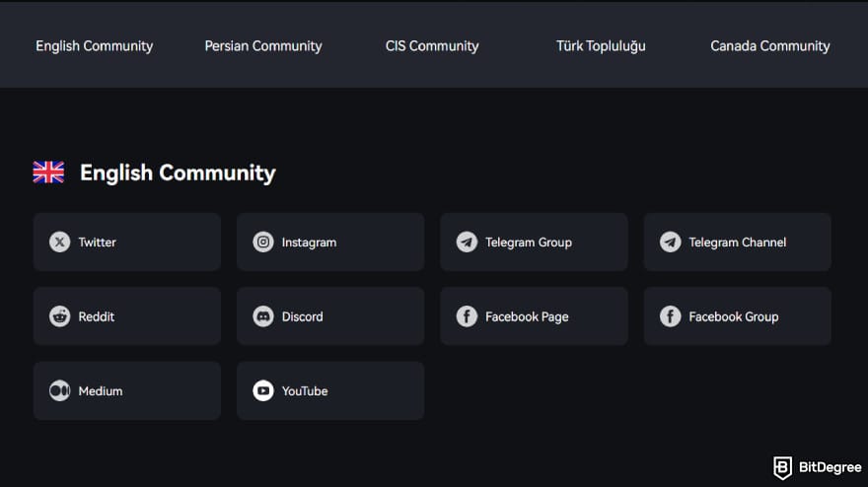This screenshot has height=487, width=868.
Task: Open the CIS Community tab
Action: tap(432, 46)
